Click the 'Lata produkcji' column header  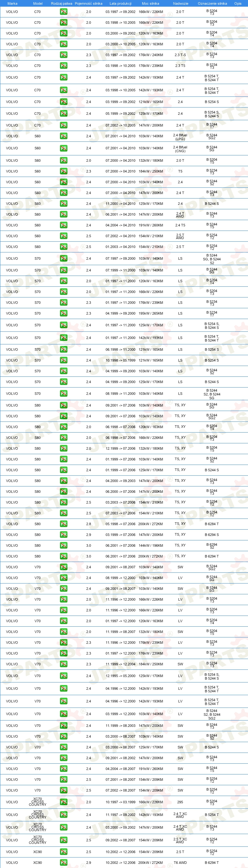pos(120,3)
